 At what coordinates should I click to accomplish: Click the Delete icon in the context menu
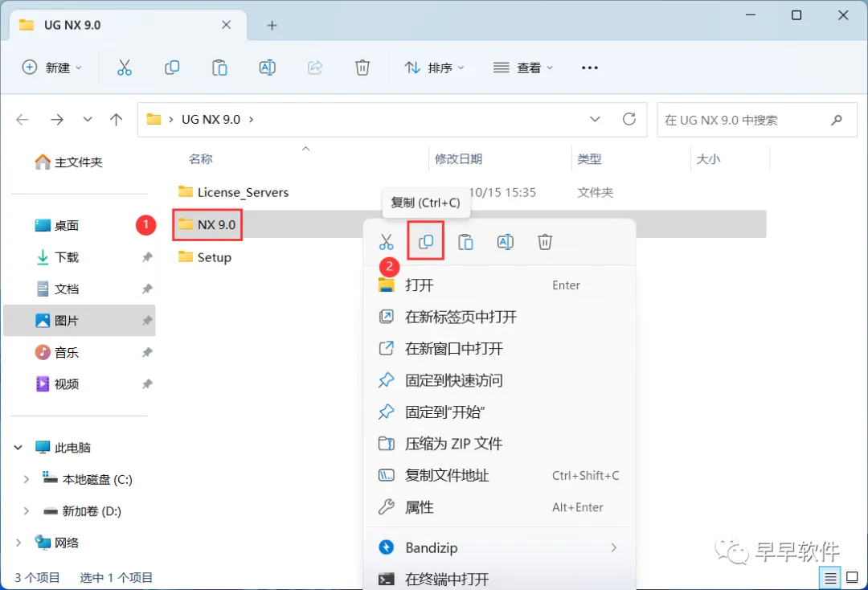pos(545,242)
